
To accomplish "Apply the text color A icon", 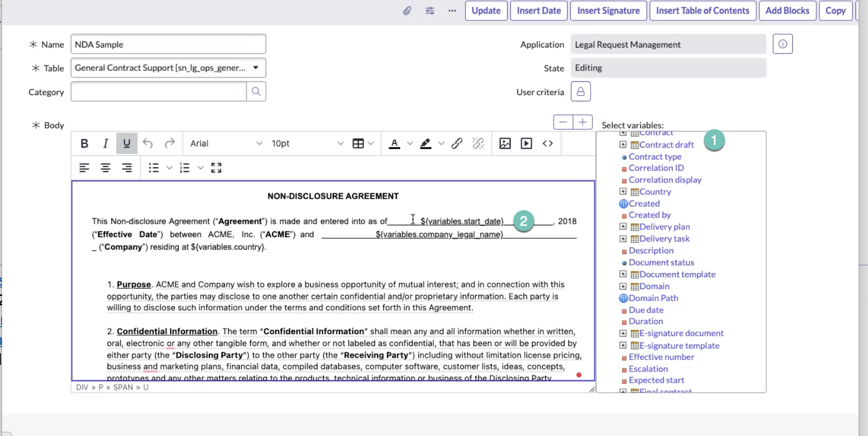I will [395, 143].
